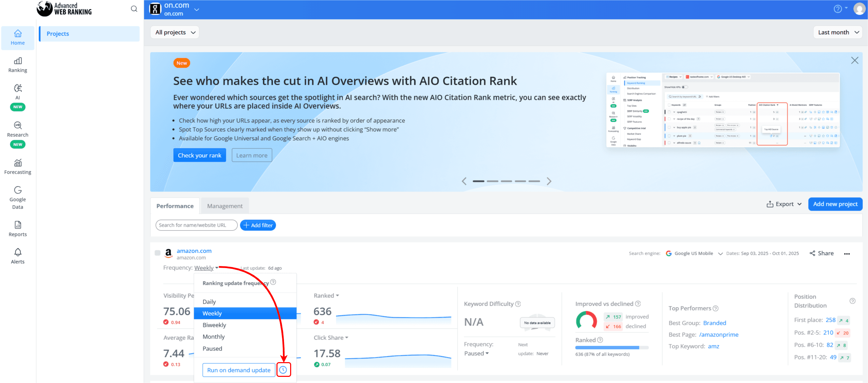
Task: Expand the on.com project switcher dropdown
Action: (x=196, y=10)
